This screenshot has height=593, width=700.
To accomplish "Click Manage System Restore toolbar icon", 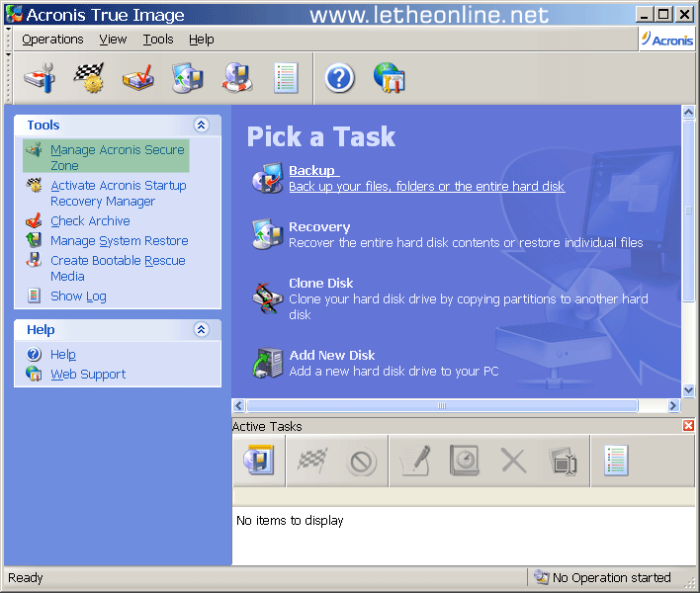I will (x=188, y=78).
